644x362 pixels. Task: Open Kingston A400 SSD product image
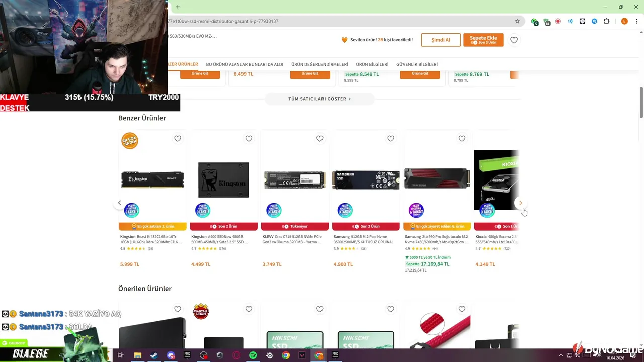pyautogui.click(x=223, y=179)
